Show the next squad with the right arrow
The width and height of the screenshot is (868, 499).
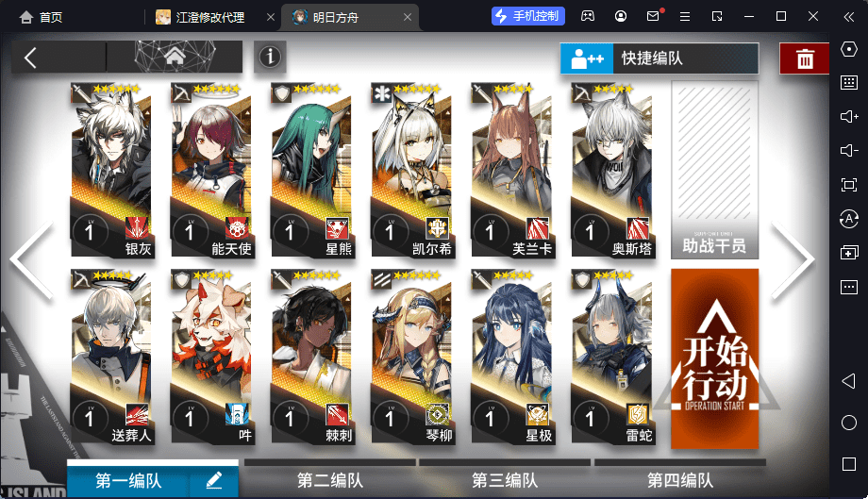coord(793,260)
